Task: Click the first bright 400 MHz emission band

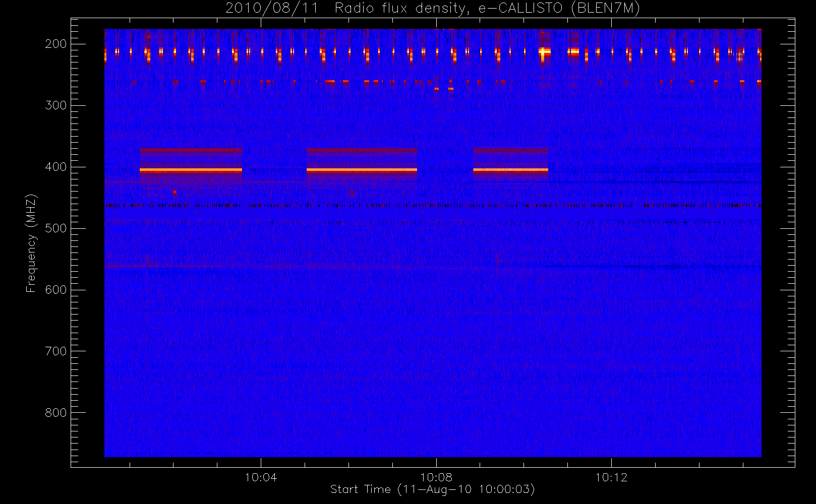Action: [x=191, y=170]
